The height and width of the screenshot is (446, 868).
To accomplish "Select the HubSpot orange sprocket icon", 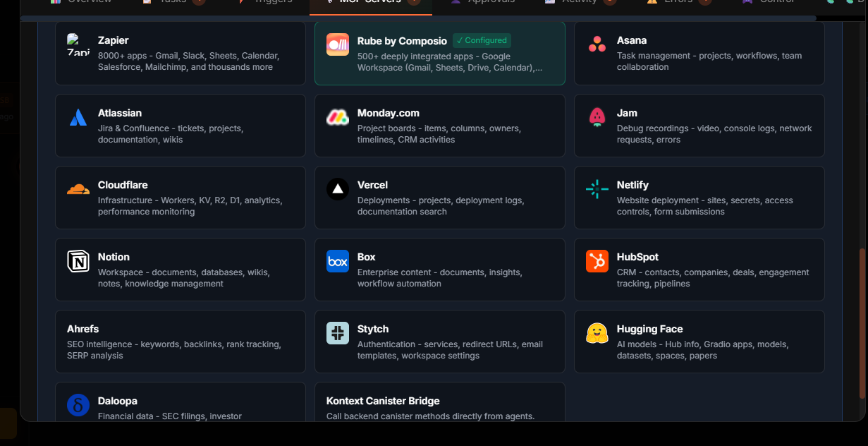I will click(x=597, y=261).
